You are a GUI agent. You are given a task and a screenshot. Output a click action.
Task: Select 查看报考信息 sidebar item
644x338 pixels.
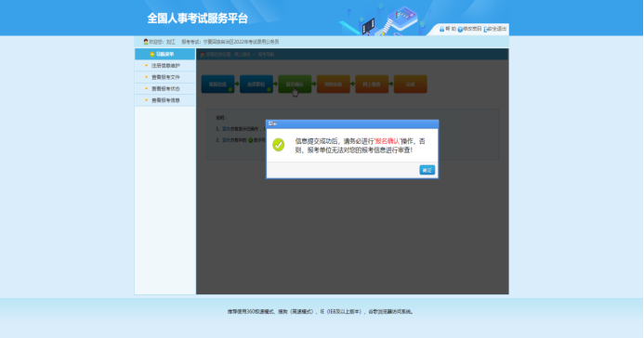click(165, 100)
